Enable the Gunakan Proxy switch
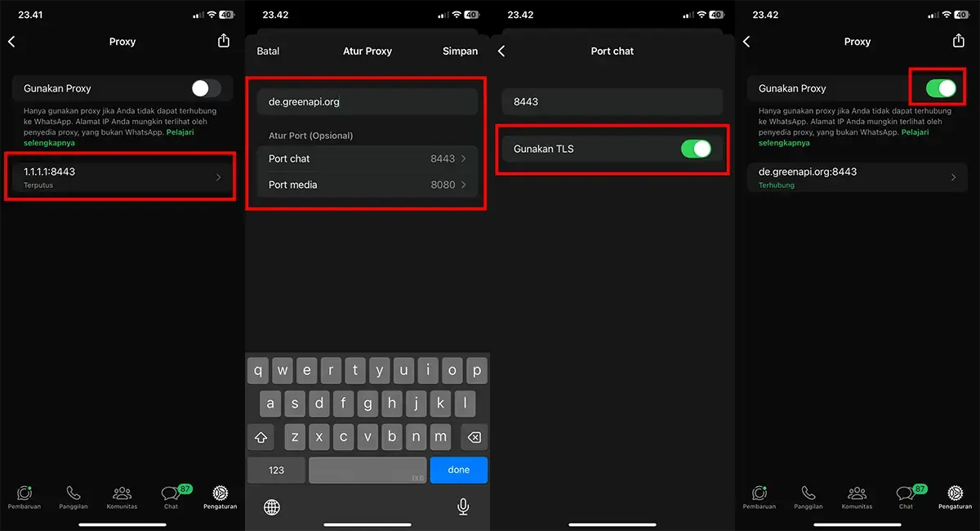This screenshot has width=980, height=531. click(206, 88)
